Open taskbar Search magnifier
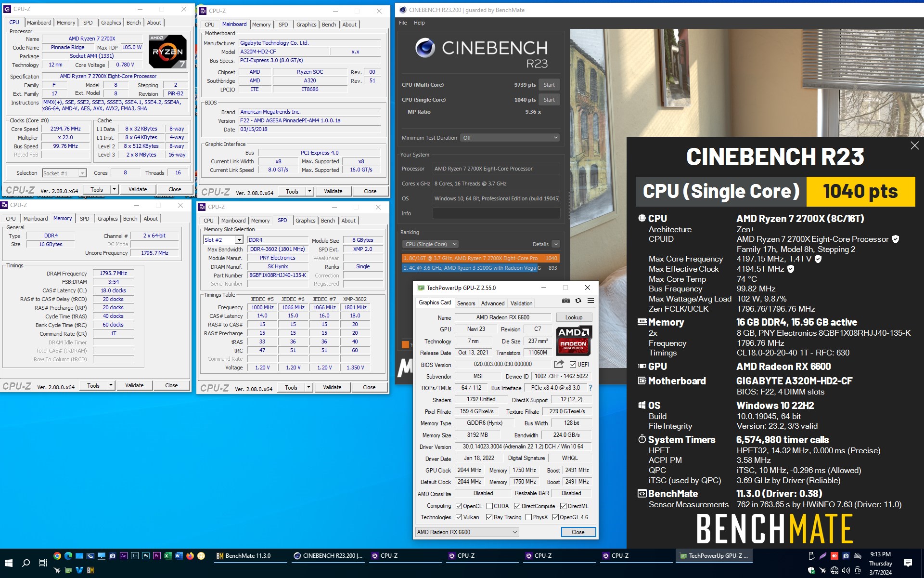The height and width of the screenshot is (578, 924). click(26, 563)
